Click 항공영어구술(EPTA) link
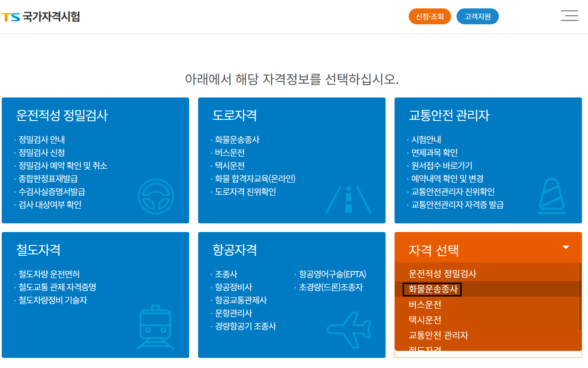 [x=333, y=274]
